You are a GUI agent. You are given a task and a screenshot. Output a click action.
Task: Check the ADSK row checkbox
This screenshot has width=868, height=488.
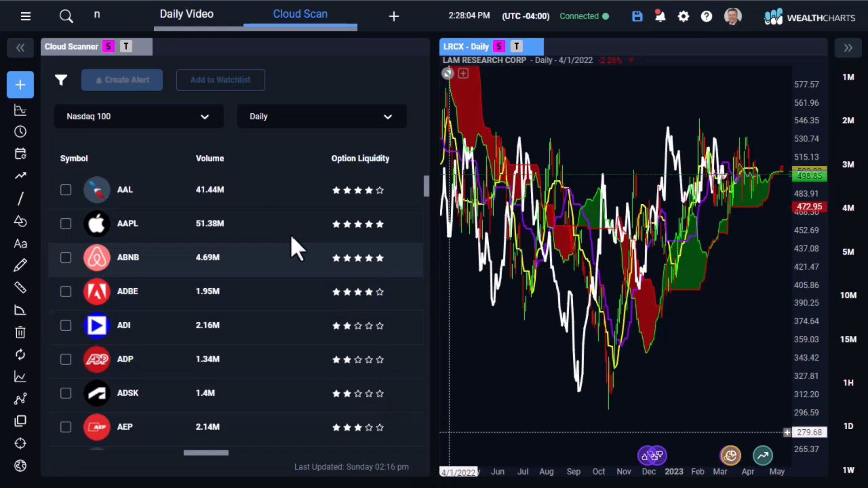pyautogui.click(x=66, y=393)
